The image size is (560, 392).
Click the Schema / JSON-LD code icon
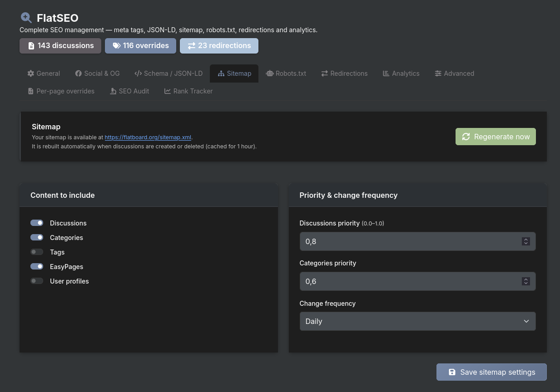click(138, 73)
